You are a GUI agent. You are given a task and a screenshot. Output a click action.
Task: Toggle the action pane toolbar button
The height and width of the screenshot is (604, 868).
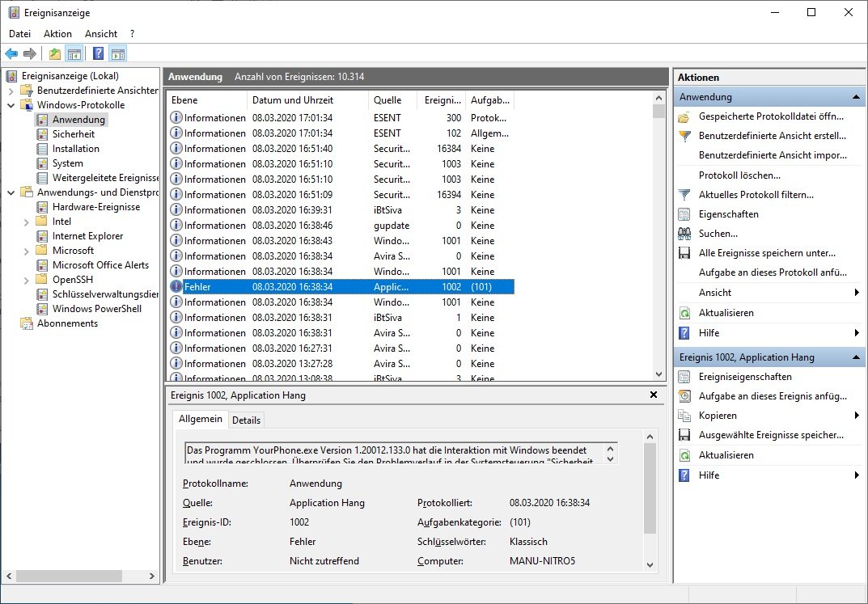point(118,54)
